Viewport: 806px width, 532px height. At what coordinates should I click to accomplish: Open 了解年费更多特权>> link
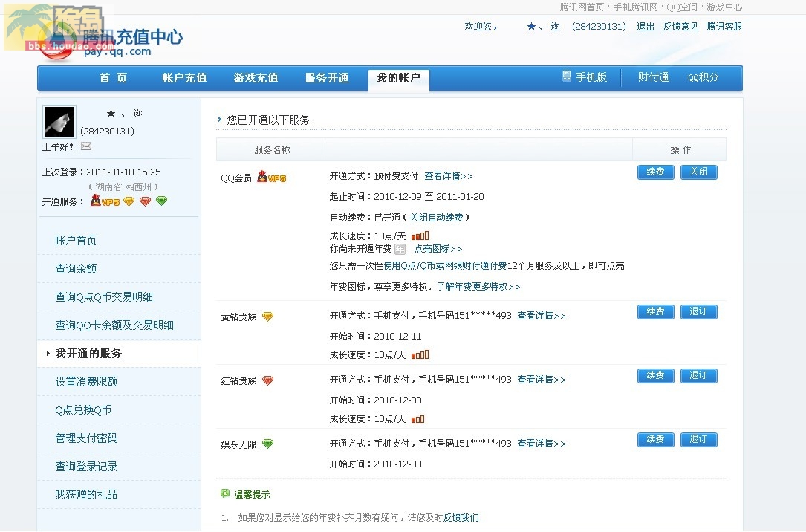[x=478, y=287]
